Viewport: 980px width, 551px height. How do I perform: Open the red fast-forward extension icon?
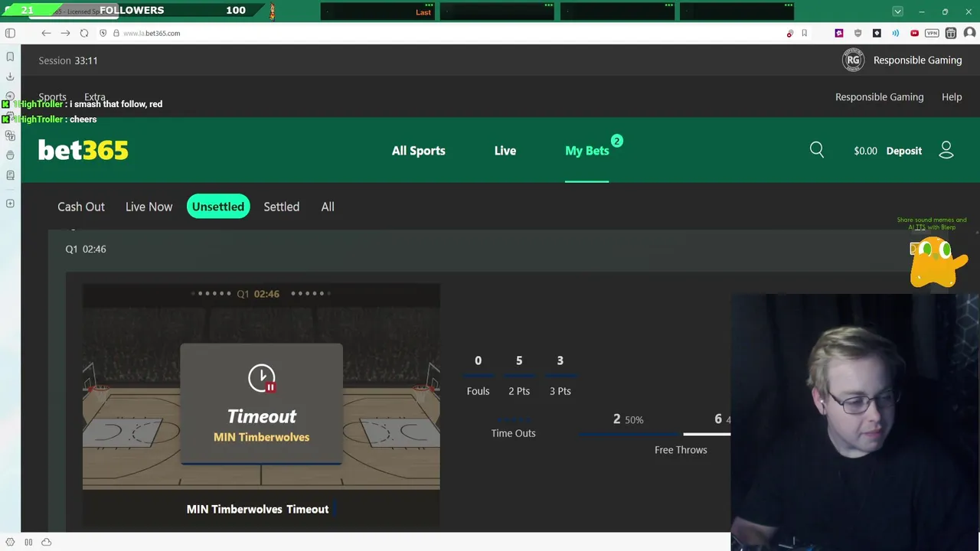coord(914,33)
